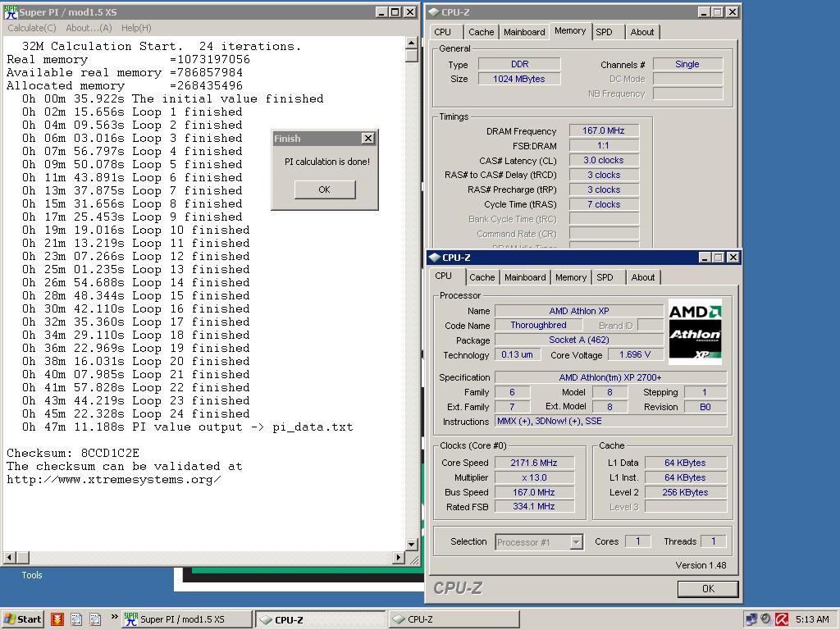Click the Core Voltage value 1.696 V
Viewport: 840px width, 630px height.
click(x=635, y=354)
